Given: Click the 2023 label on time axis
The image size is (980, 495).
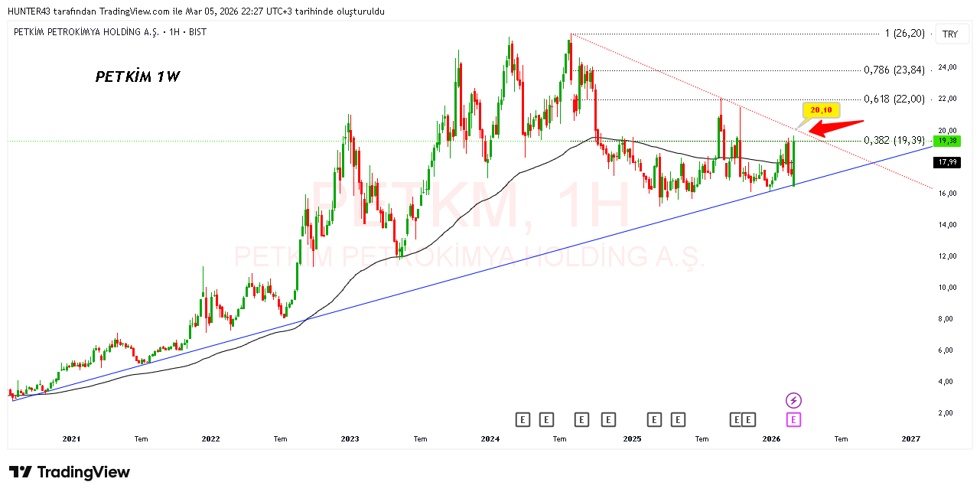Looking at the screenshot, I should (x=350, y=438).
